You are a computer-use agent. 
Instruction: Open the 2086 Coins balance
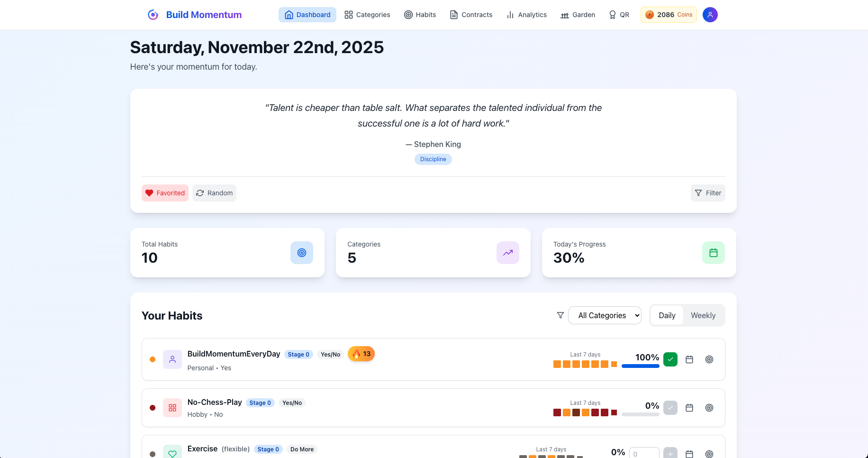click(x=669, y=15)
